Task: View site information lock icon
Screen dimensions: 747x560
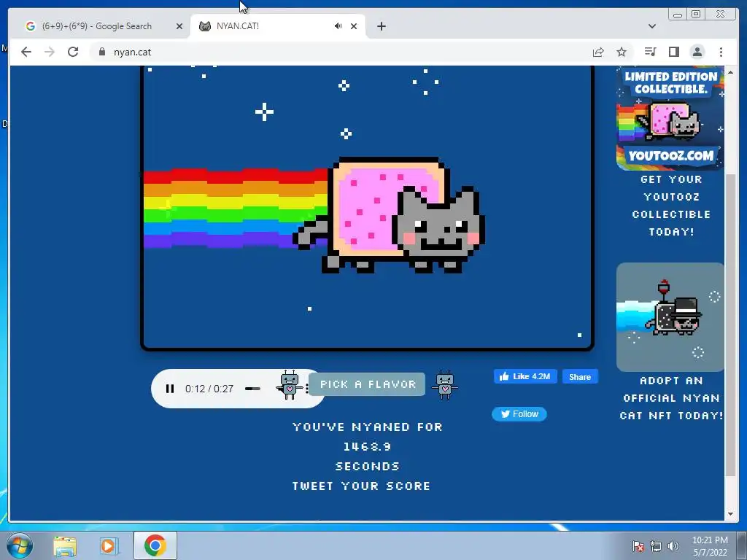Action: 102,52
